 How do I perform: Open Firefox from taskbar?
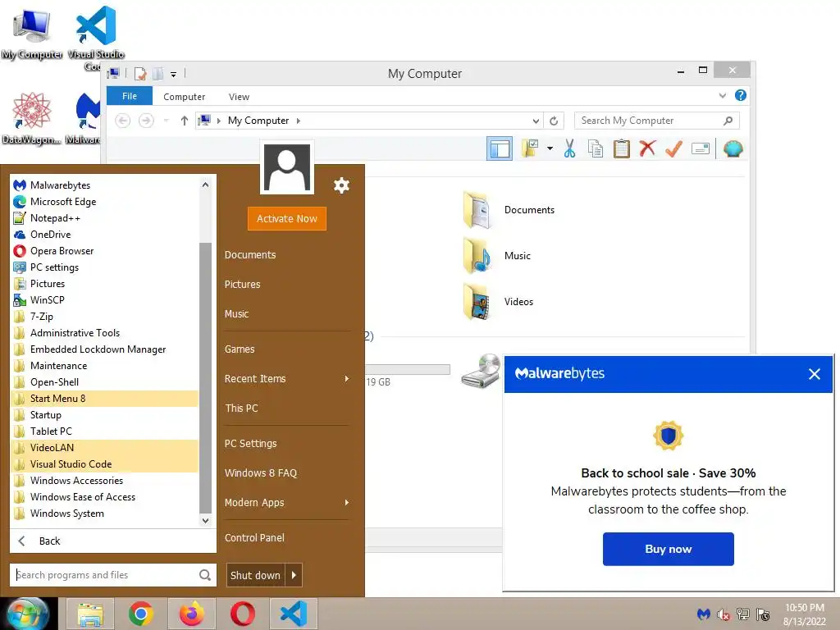pyautogui.click(x=191, y=614)
